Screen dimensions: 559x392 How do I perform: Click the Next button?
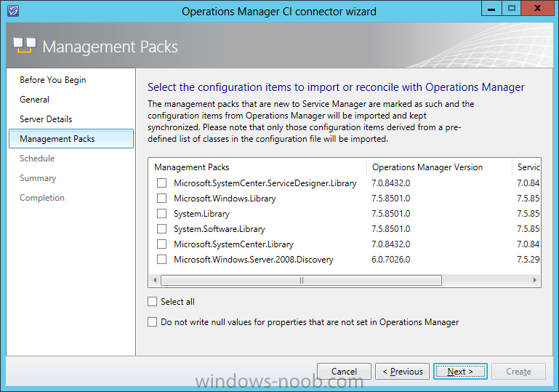click(460, 372)
